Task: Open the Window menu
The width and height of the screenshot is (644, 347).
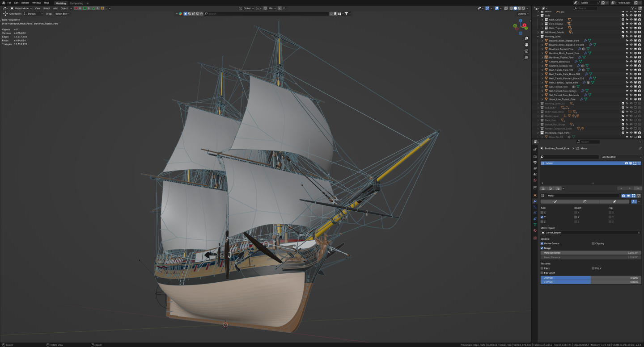Action: [x=36, y=3]
